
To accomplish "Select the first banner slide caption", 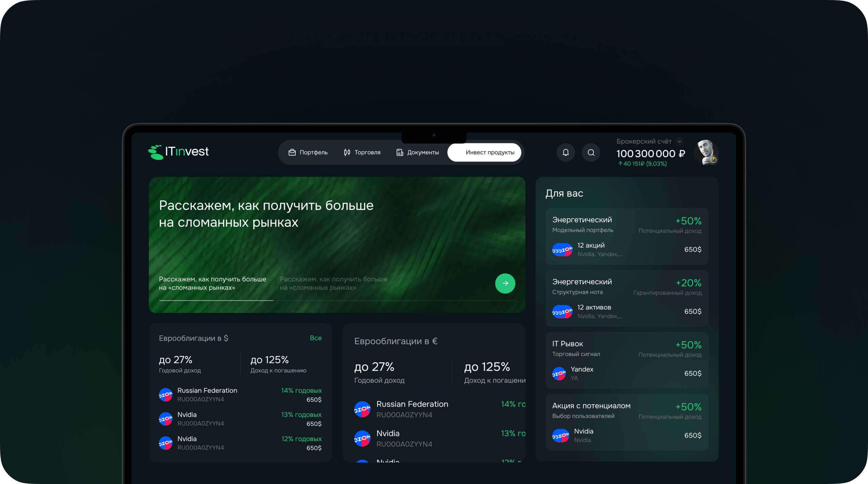I will [213, 283].
